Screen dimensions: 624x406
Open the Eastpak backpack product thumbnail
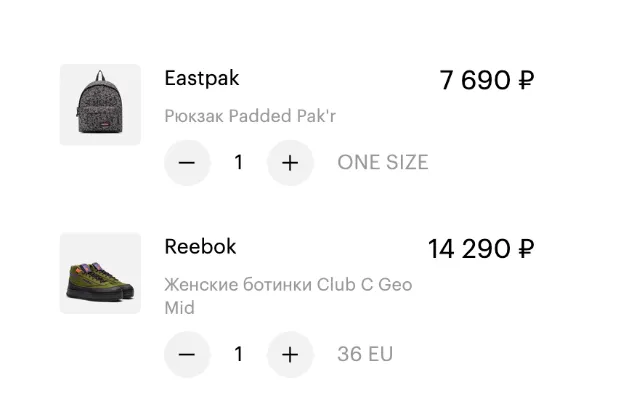(100, 104)
